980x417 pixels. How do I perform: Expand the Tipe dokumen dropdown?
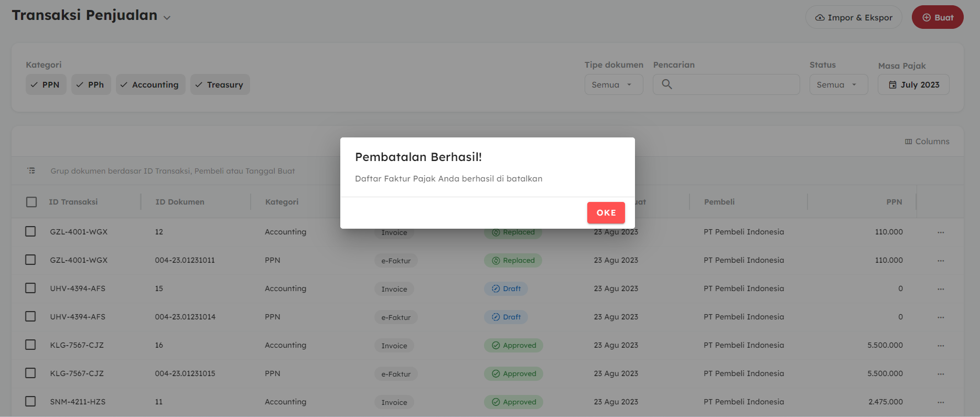click(613, 84)
